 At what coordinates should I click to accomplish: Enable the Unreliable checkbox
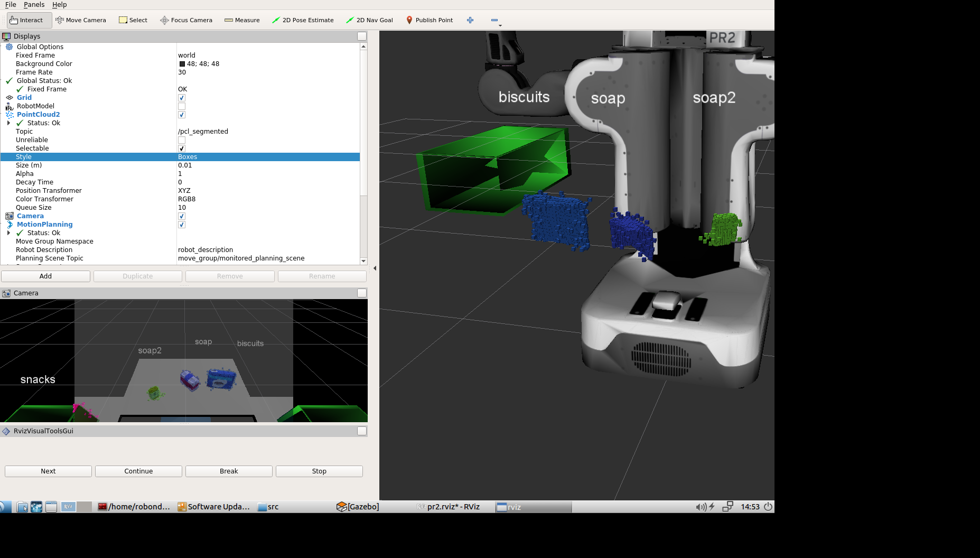coord(182,140)
